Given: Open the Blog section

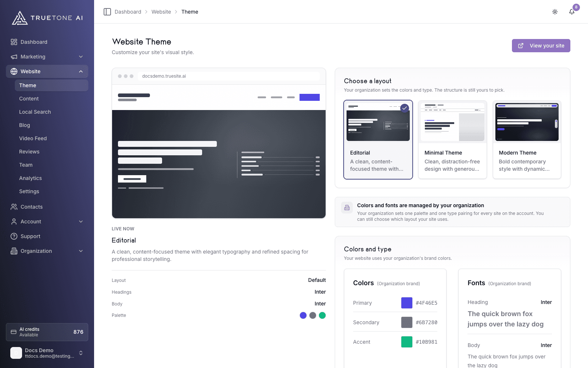Looking at the screenshot, I should point(51,125).
